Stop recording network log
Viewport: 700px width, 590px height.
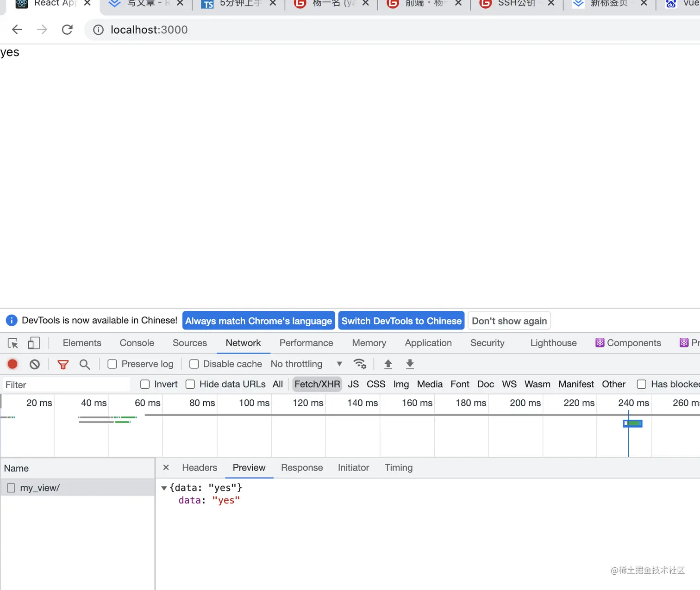[12, 364]
